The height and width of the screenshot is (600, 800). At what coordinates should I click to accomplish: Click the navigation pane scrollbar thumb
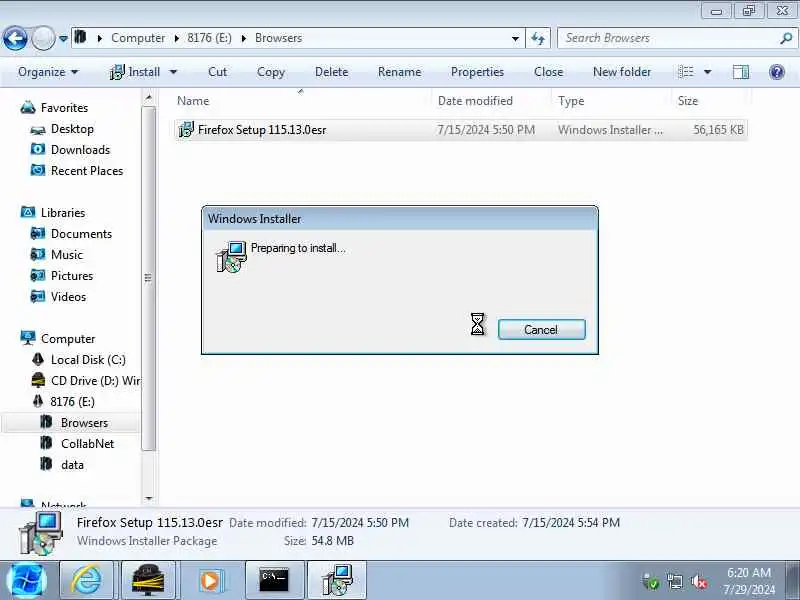tap(148, 278)
